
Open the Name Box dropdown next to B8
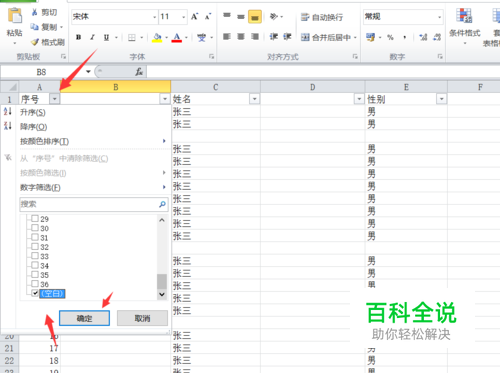point(88,72)
